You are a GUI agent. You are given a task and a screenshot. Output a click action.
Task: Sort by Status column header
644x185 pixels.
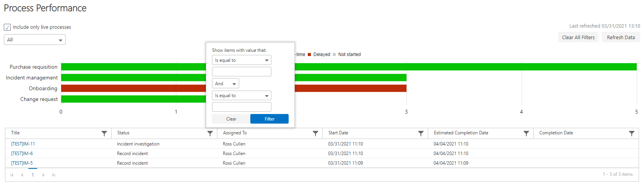coord(123,133)
